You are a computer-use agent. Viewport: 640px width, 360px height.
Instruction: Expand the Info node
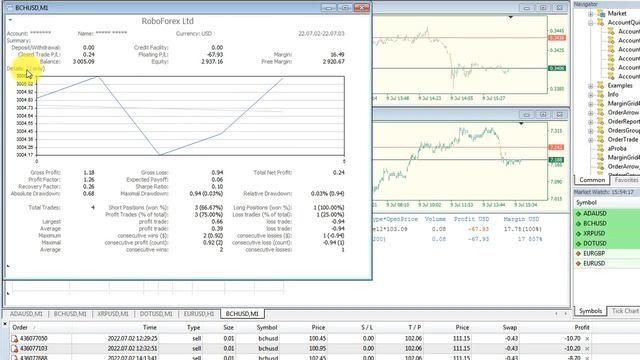591,95
